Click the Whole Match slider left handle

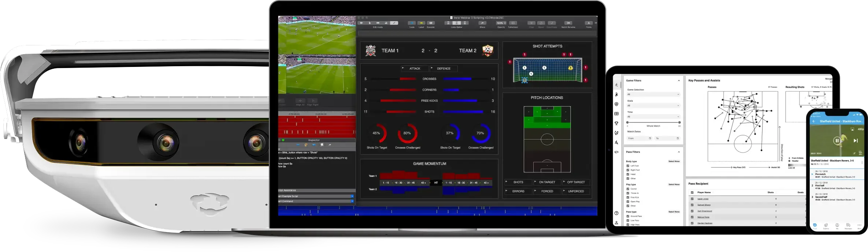point(627,122)
